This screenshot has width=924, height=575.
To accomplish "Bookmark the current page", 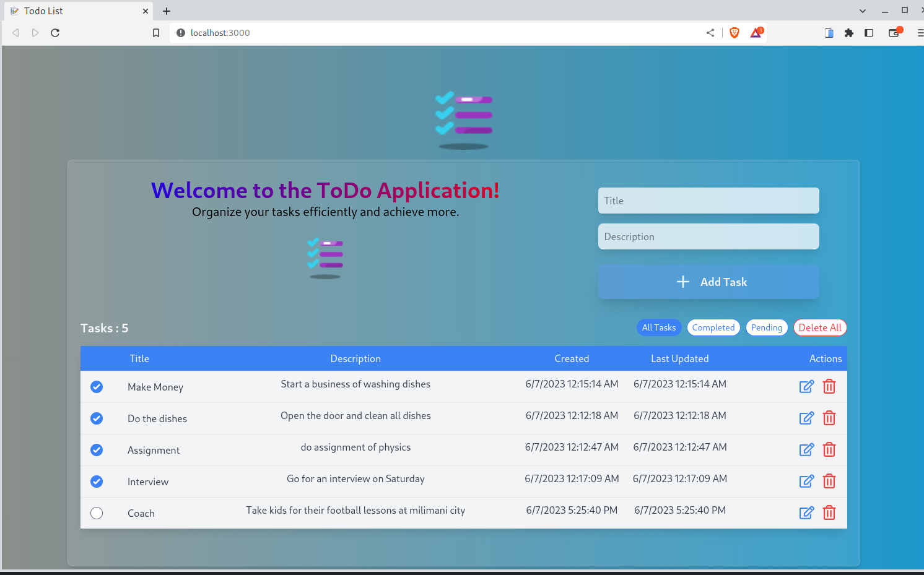I will tap(155, 33).
